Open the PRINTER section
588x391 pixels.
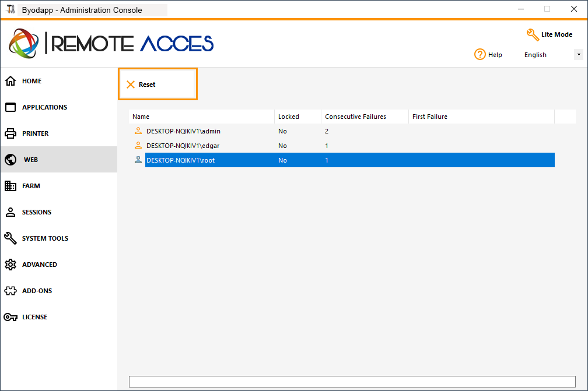(x=59, y=133)
